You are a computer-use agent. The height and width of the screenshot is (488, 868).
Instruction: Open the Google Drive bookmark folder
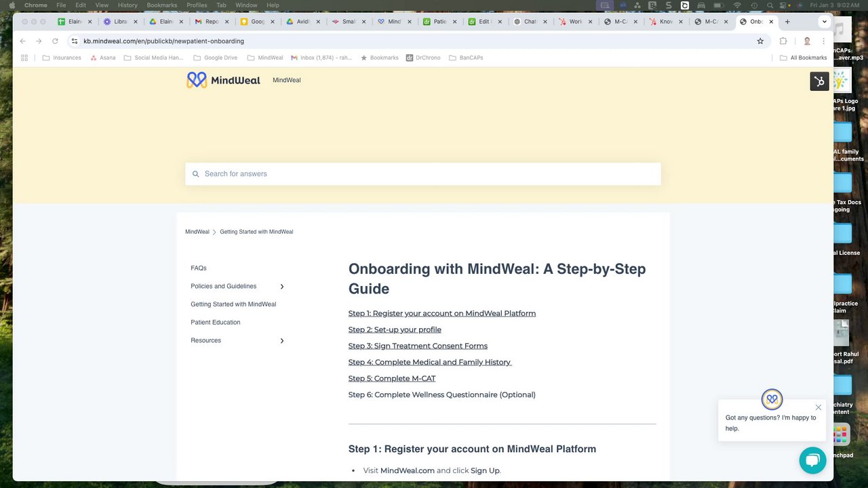click(216, 58)
